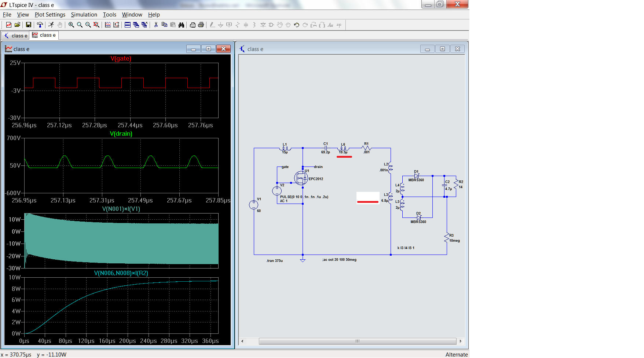Click the Copy toolbar icon
The image size is (644, 358).
tap(164, 25)
